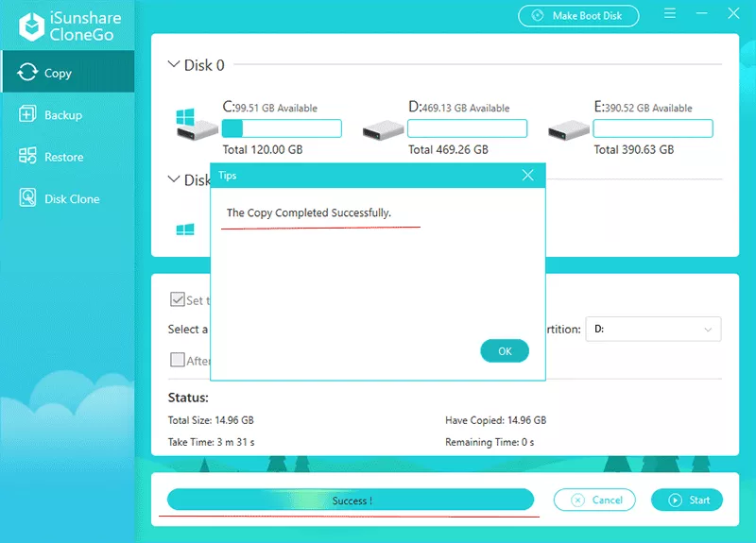Click the Success progress bar

coord(351,500)
